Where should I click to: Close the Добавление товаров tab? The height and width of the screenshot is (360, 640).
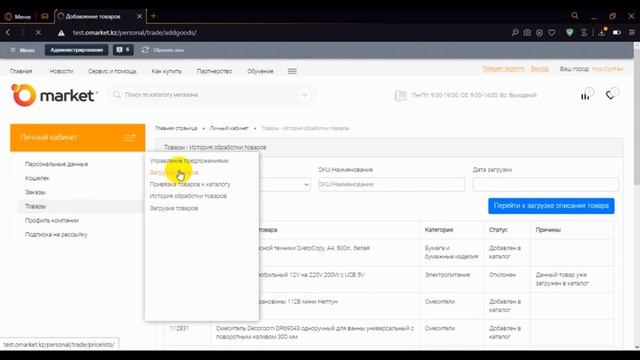pos(139,16)
